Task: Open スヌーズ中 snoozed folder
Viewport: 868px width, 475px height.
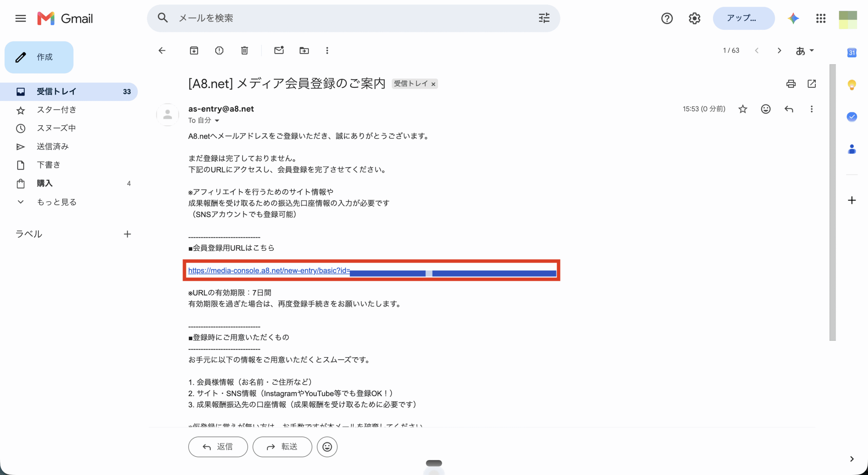Action: click(x=69, y=128)
